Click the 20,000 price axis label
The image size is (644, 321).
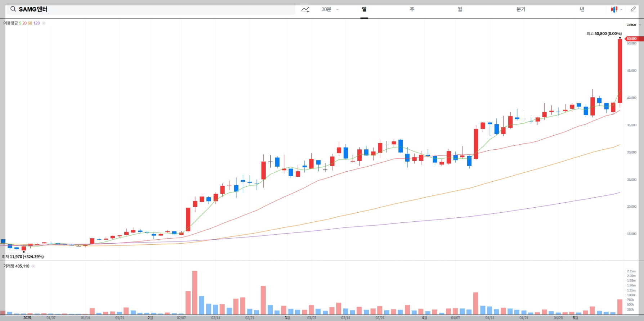pyautogui.click(x=632, y=207)
